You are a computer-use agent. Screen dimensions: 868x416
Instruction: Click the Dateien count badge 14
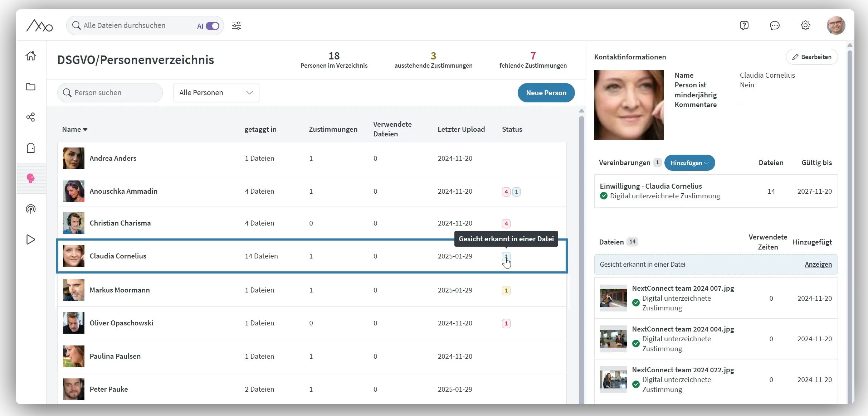pyautogui.click(x=632, y=242)
